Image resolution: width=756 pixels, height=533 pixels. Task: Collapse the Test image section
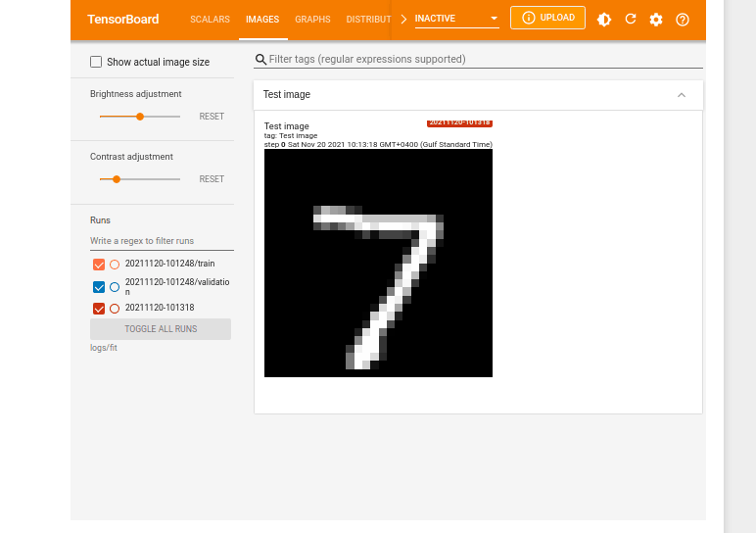point(682,95)
